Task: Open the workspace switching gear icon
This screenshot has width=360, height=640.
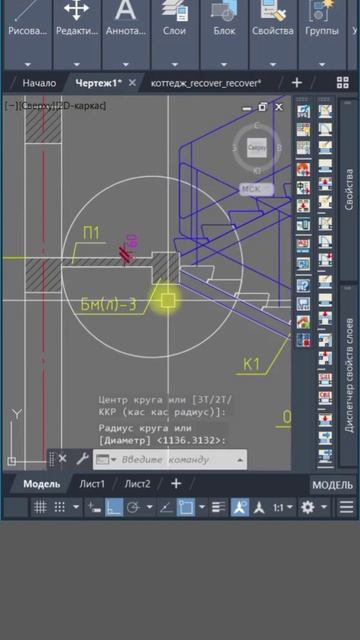Action: (308, 508)
